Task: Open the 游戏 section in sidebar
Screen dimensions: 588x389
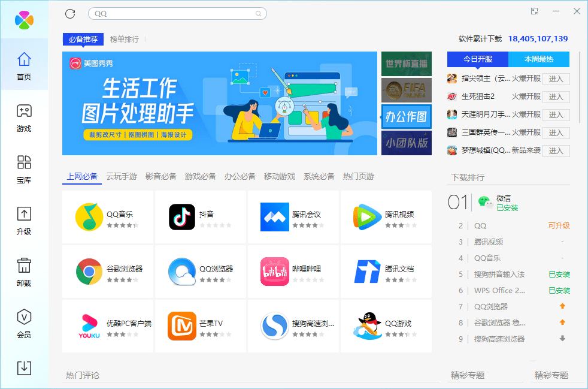Action: tap(24, 118)
